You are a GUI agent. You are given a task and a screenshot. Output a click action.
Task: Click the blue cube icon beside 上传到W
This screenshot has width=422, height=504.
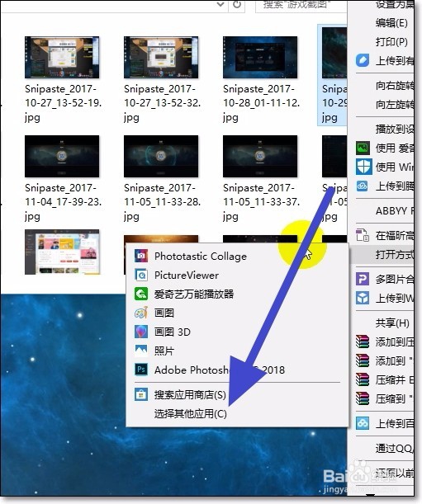pyautogui.click(x=363, y=298)
